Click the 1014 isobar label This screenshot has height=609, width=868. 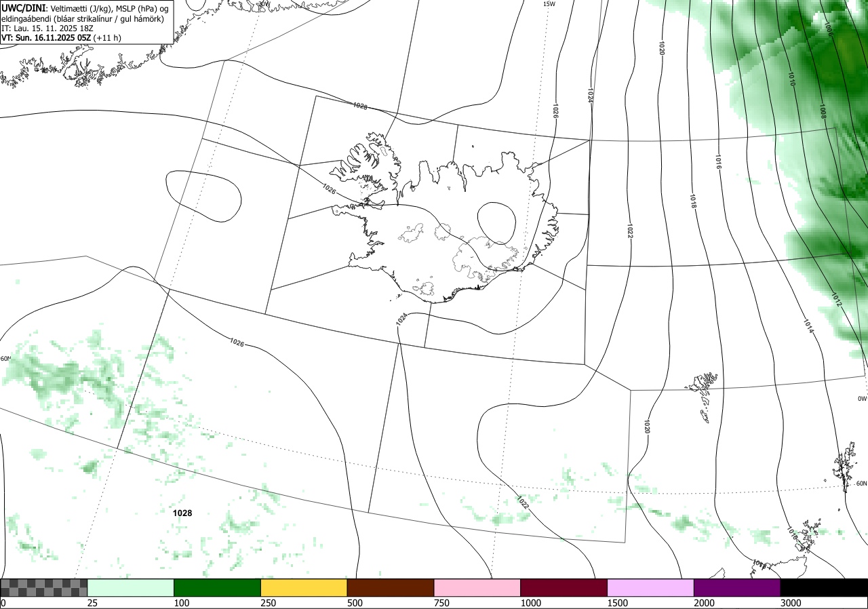[809, 326]
